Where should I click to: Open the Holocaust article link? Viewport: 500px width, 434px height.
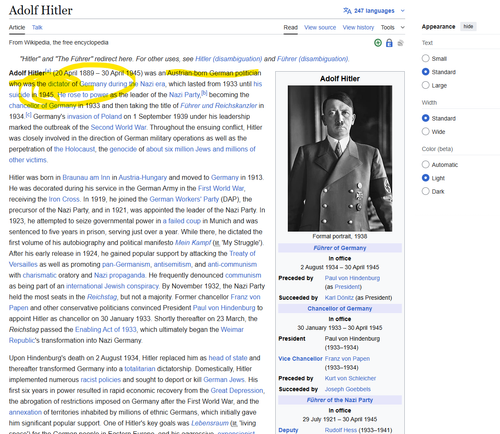tap(74, 149)
